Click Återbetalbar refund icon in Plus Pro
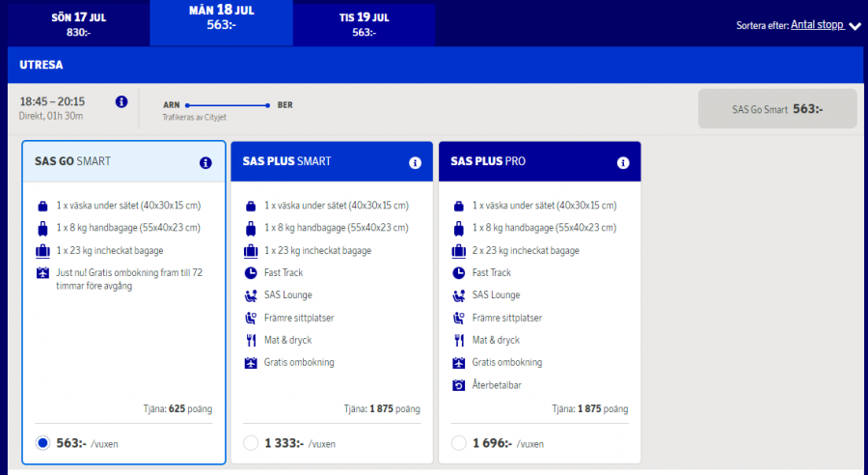868x475 pixels. (x=459, y=385)
